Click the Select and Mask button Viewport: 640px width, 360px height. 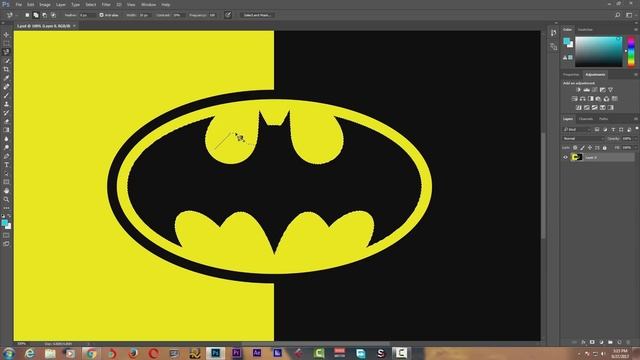point(257,15)
